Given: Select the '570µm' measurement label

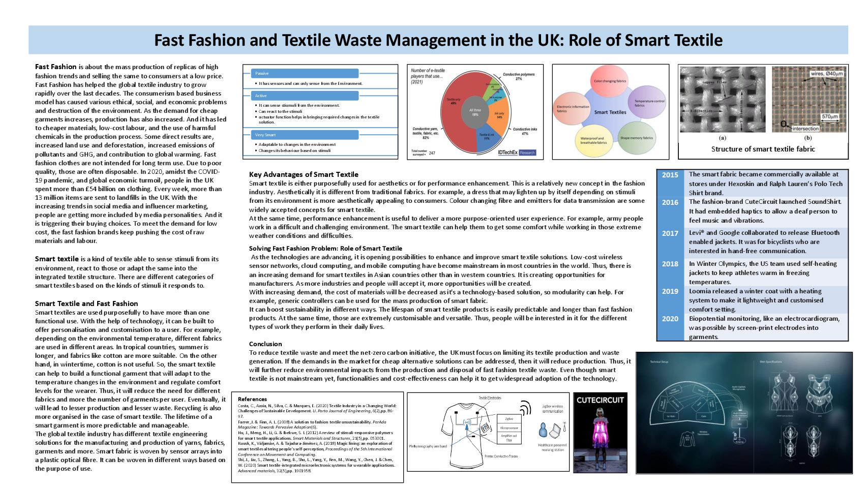Looking at the screenshot, I should point(830,116).
